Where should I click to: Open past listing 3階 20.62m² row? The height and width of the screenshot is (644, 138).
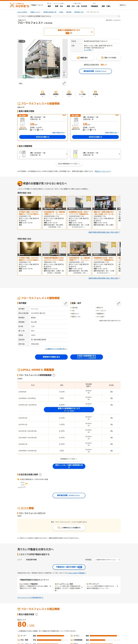[x=95, y=154]
